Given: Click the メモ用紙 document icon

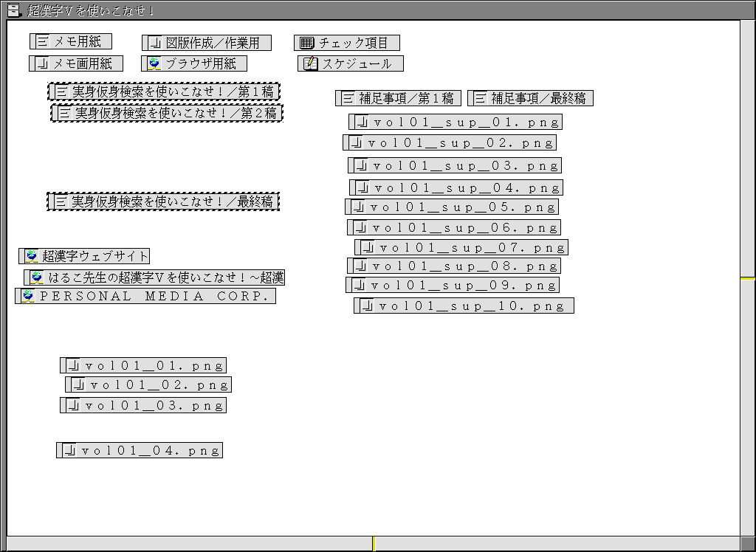Looking at the screenshot, I should pyautogui.click(x=44, y=42).
